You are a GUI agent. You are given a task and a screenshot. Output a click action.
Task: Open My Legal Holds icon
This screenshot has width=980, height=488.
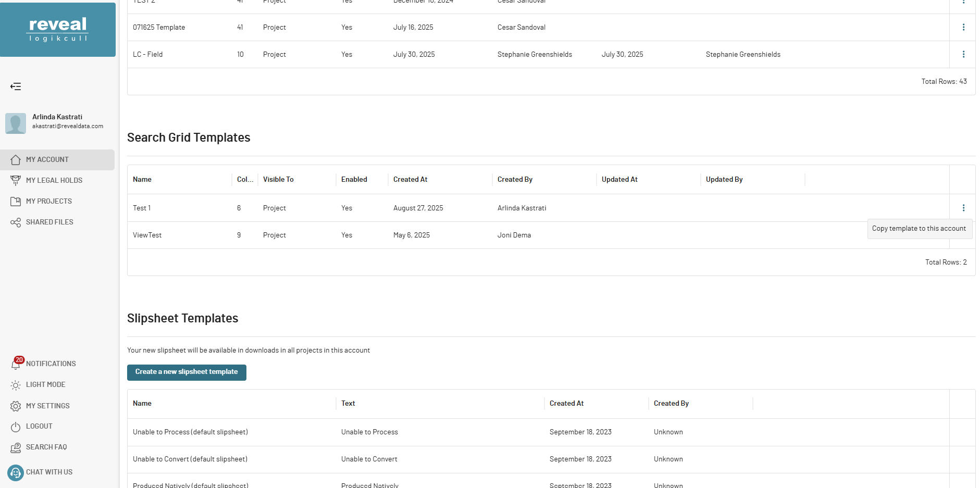pos(16,181)
